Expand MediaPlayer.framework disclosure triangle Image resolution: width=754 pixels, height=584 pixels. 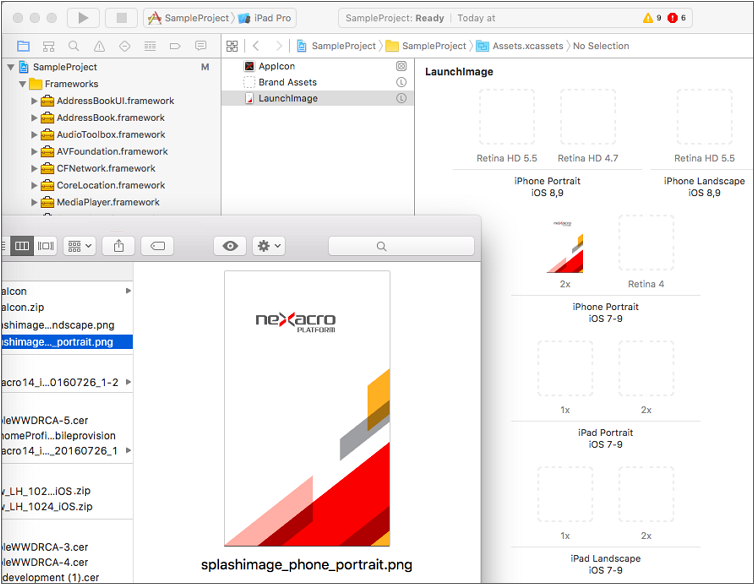point(34,202)
